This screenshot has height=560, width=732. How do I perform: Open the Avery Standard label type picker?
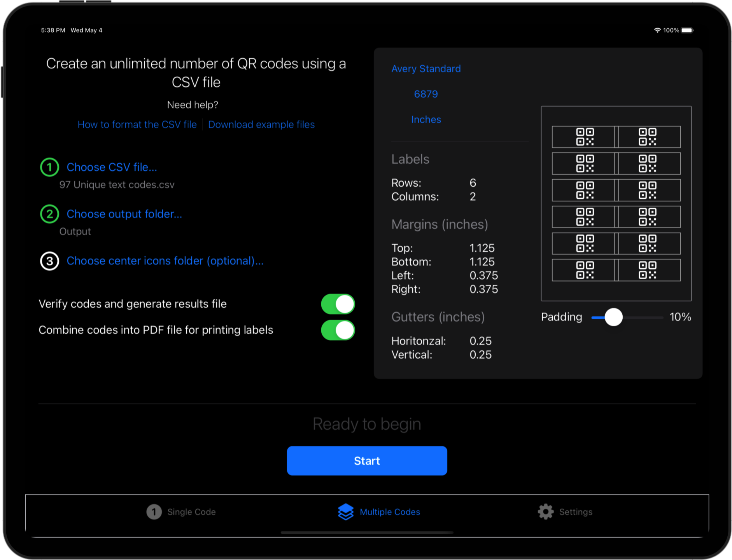[426, 69]
